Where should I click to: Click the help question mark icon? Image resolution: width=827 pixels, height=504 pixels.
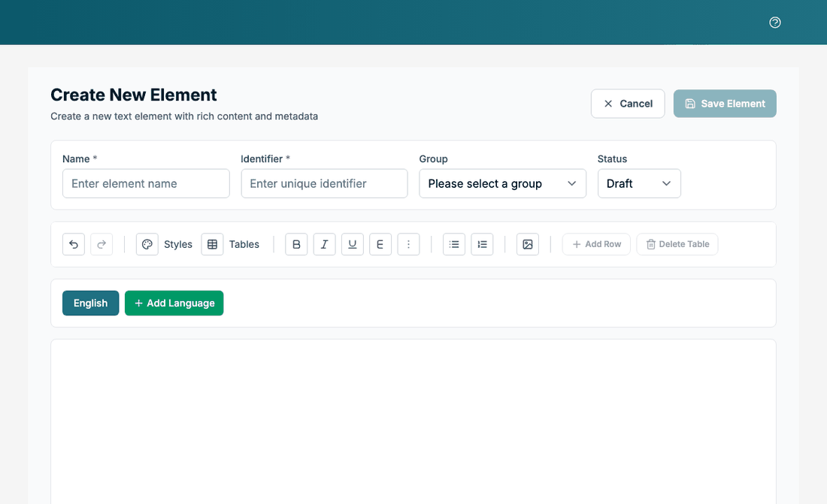pyautogui.click(x=775, y=22)
